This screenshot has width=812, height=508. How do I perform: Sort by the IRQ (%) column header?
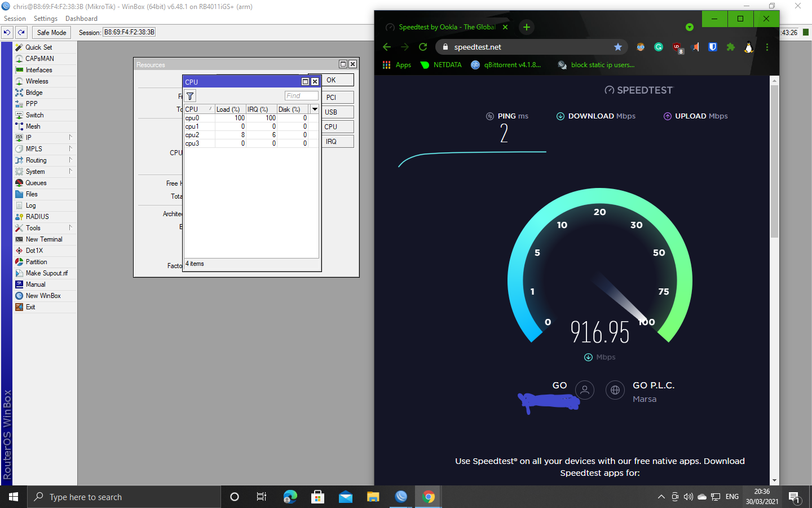[x=261, y=110]
